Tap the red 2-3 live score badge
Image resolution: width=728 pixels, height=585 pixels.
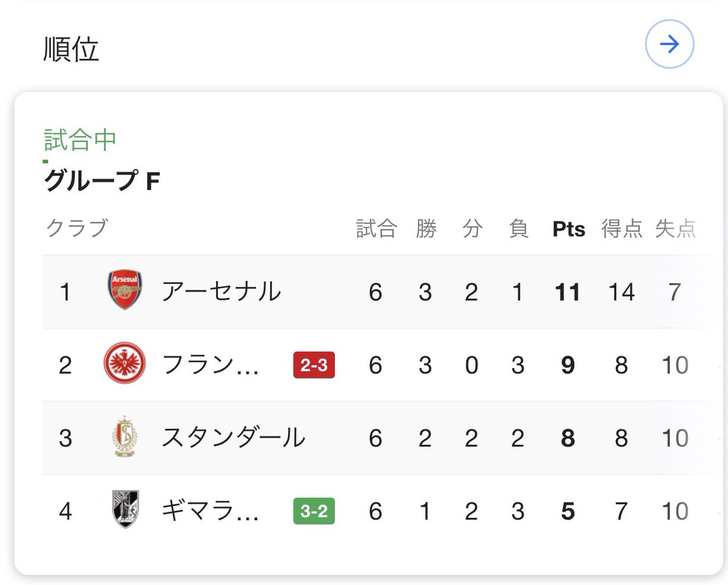point(314,365)
